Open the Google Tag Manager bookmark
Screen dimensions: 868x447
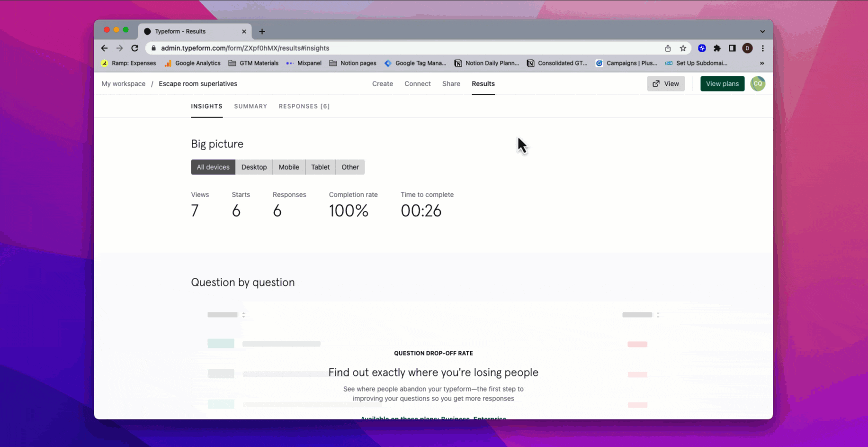[415, 63]
